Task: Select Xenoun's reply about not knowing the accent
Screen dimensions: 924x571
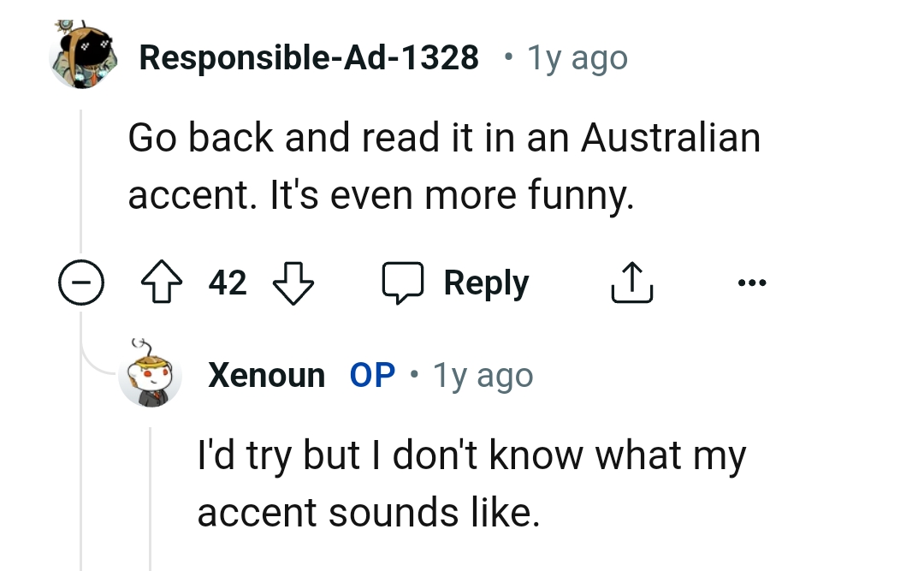Action: [x=471, y=483]
